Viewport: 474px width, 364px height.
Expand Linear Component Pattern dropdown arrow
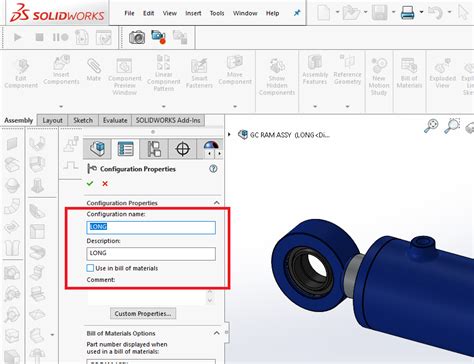164,107
